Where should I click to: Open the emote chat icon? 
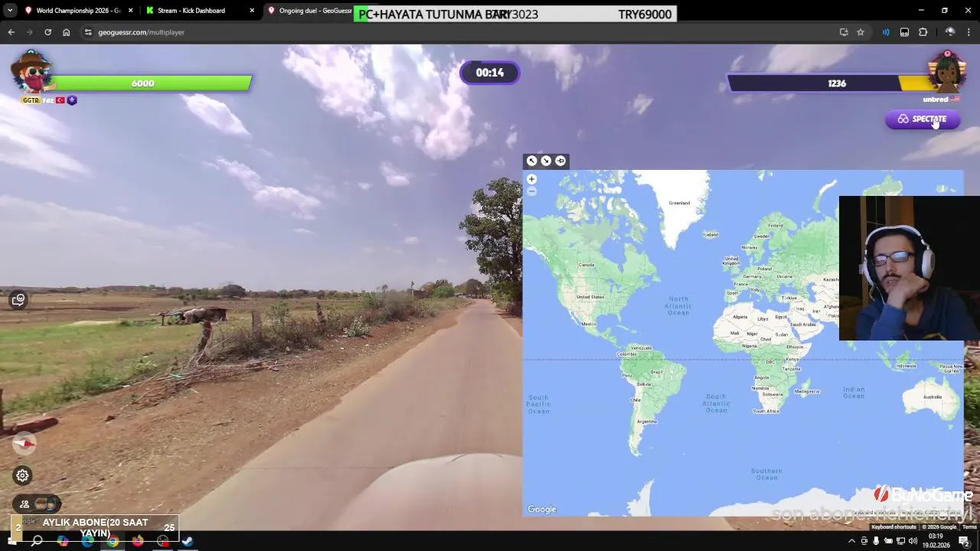coord(18,299)
